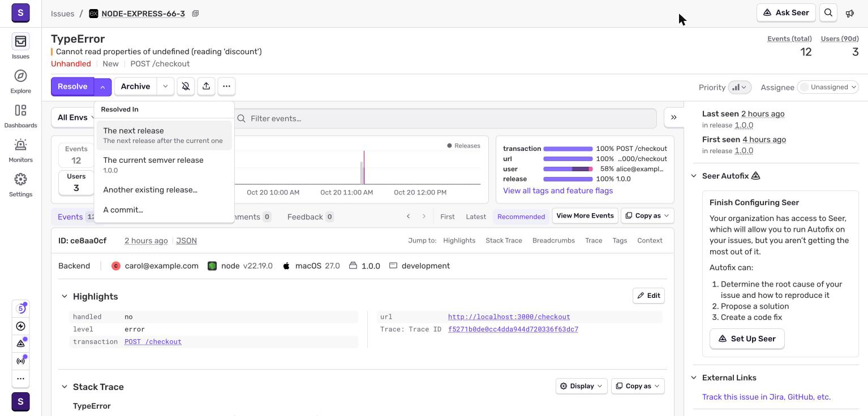The height and width of the screenshot is (416, 868).
Task: Select "A commit…" menu item
Action: (164, 210)
